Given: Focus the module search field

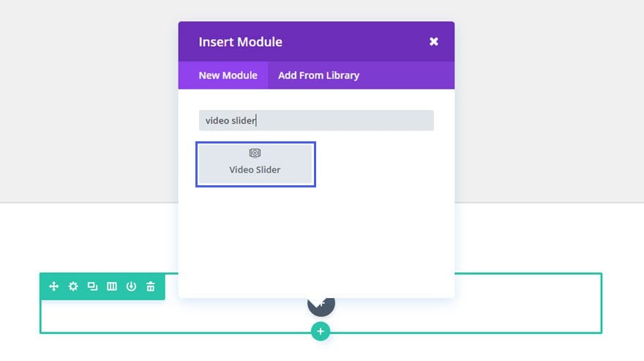Looking at the screenshot, I should pos(316,121).
